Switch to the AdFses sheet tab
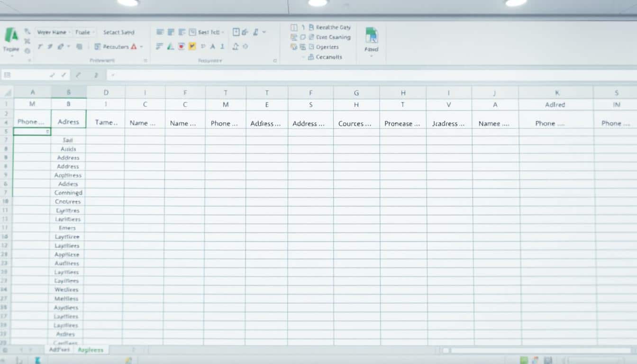Screen dimensions: 637x364 (x=59, y=350)
